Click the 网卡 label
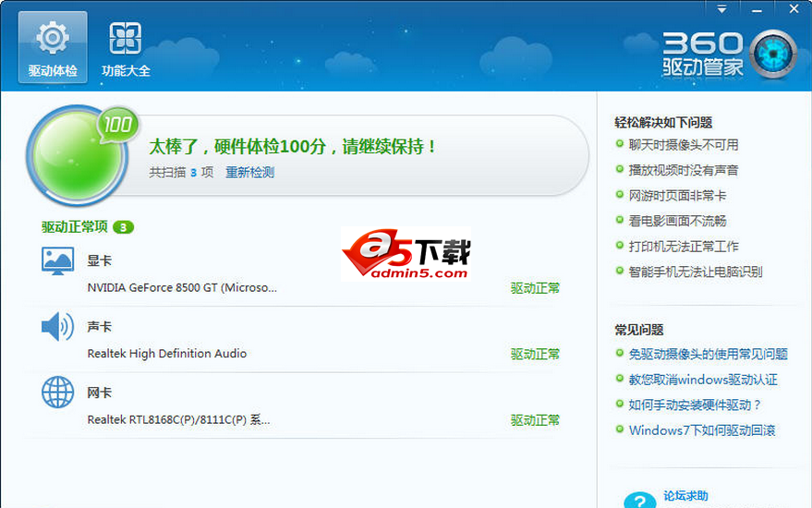 100,393
